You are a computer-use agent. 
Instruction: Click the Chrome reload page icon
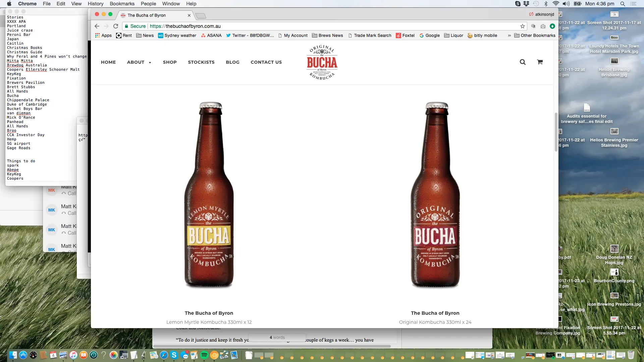(116, 26)
